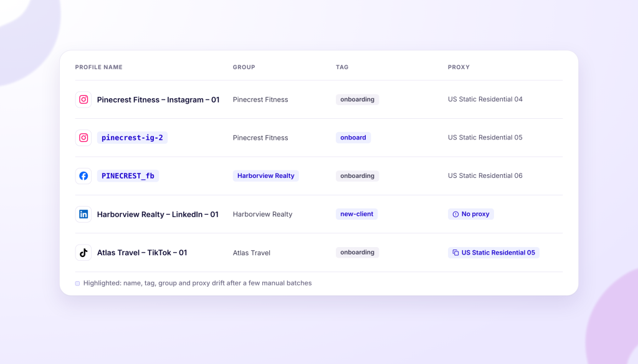Click the warning icon in the No proxy badge

455,214
